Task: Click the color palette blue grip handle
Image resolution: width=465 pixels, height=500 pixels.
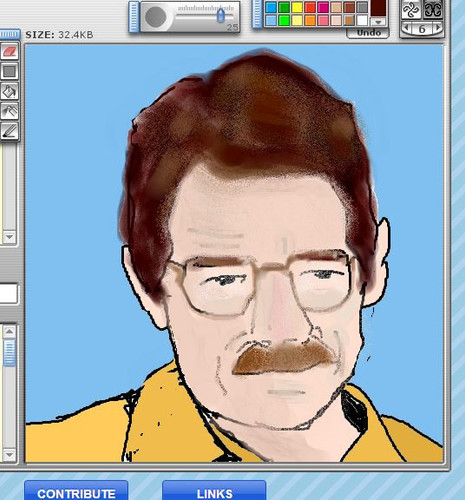Action: pos(257,14)
